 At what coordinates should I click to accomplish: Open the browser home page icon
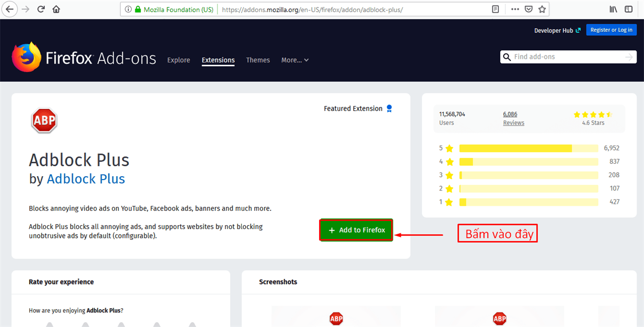click(x=56, y=9)
